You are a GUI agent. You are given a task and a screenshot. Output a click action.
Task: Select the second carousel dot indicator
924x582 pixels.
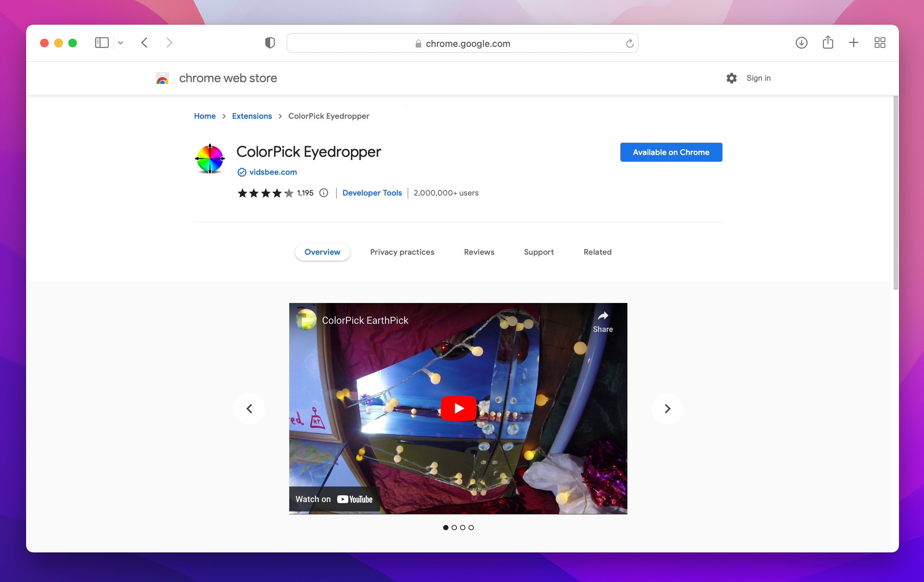click(454, 527)
